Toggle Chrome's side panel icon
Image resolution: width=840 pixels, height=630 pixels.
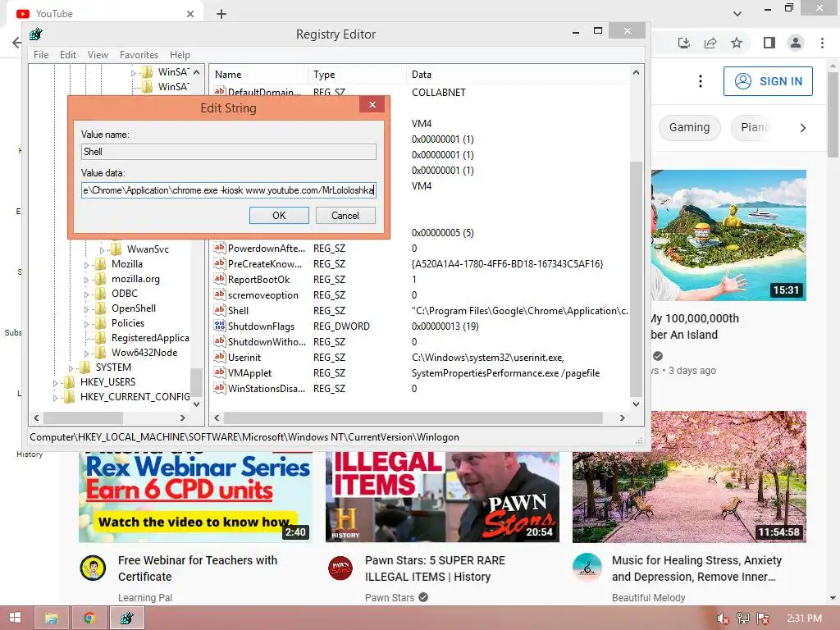(x=769, y=43)
